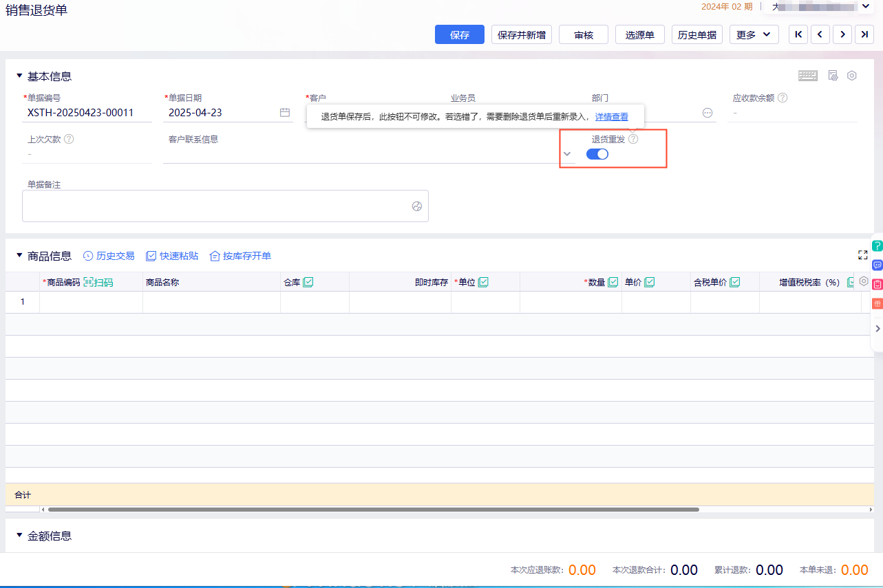Click the 2024年 02 期 period text
This screenshot has width=883, height=588.
coord(727,6)
